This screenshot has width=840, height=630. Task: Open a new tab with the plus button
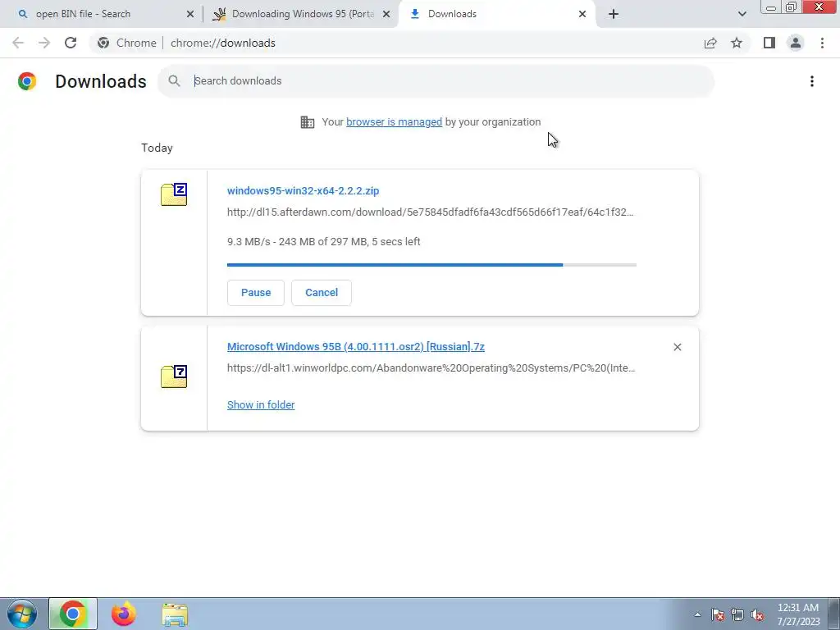point(614,14)
